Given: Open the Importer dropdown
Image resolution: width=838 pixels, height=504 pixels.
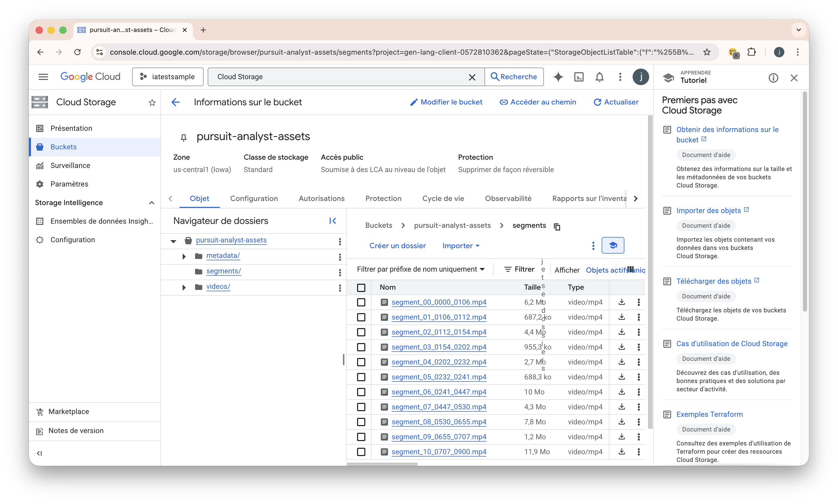Looking at the screenshot, I should (461, 246).
